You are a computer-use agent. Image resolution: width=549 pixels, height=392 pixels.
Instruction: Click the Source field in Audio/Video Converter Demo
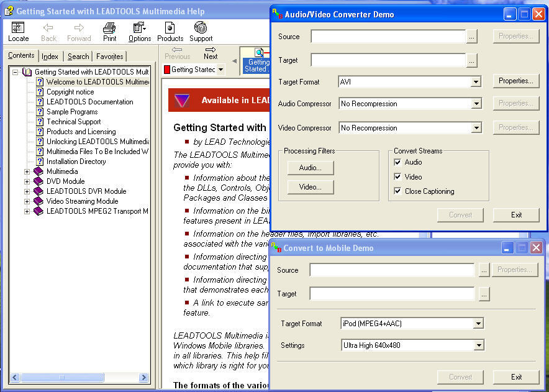(x=388, y=37)
